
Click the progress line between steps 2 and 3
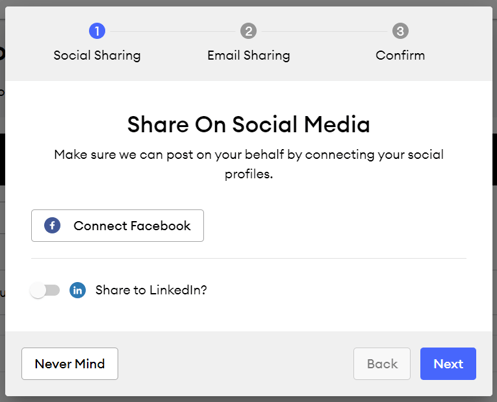pos(324,31)
